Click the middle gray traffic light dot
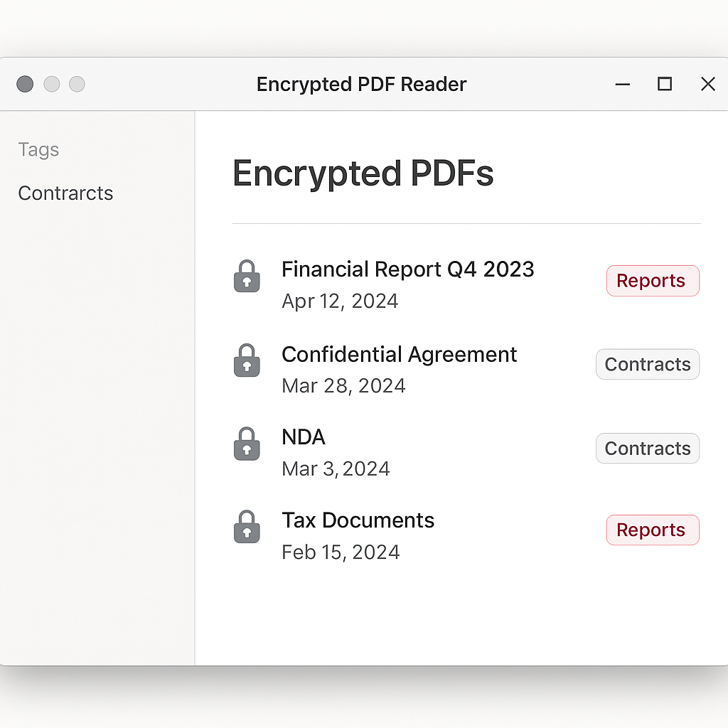728x728 pixels. click(51, 84)
